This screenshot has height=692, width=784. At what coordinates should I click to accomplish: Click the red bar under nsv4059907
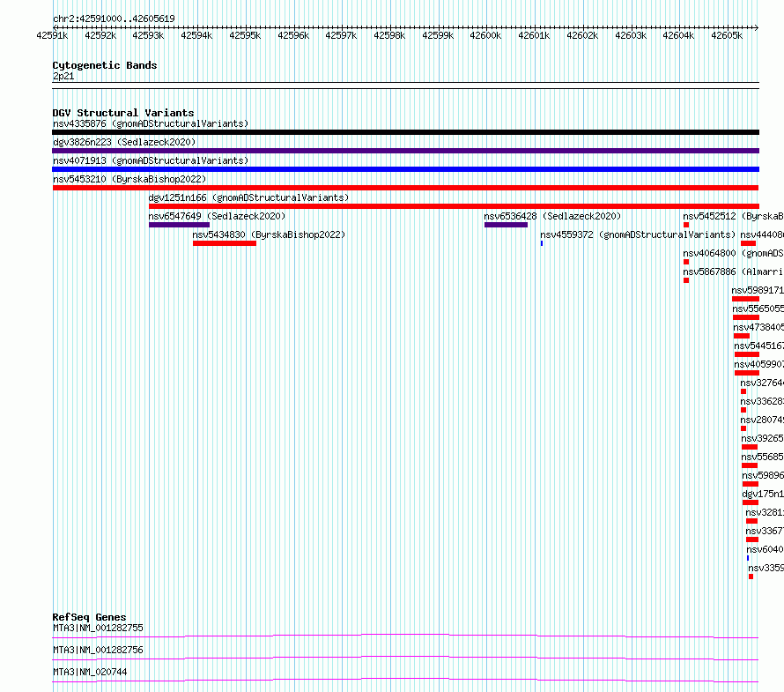pos(747,373)
